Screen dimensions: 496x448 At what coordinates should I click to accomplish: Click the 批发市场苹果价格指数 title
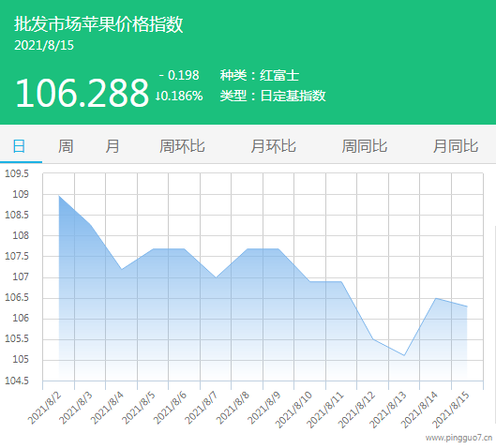(98, 24)
